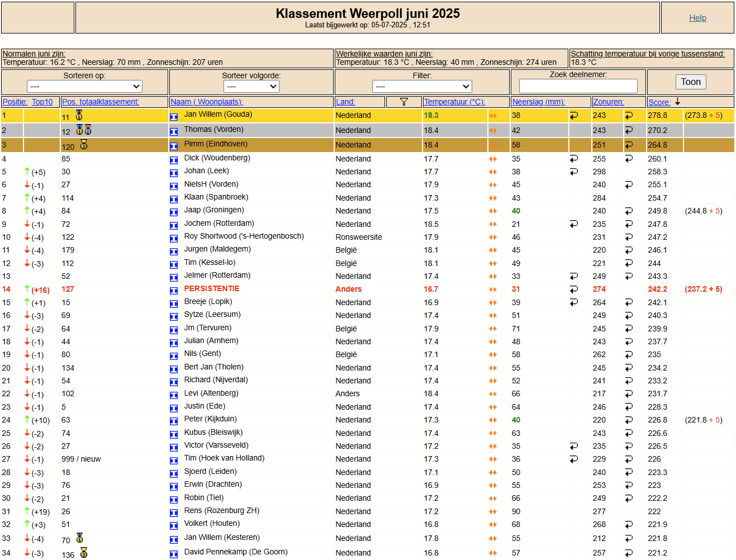Viewport: 736px width, 560px height.
Task: Click the return-arrow icon beside Jochem (Rotterdam) sunshine hours
Action: click(x=629, y=224)
